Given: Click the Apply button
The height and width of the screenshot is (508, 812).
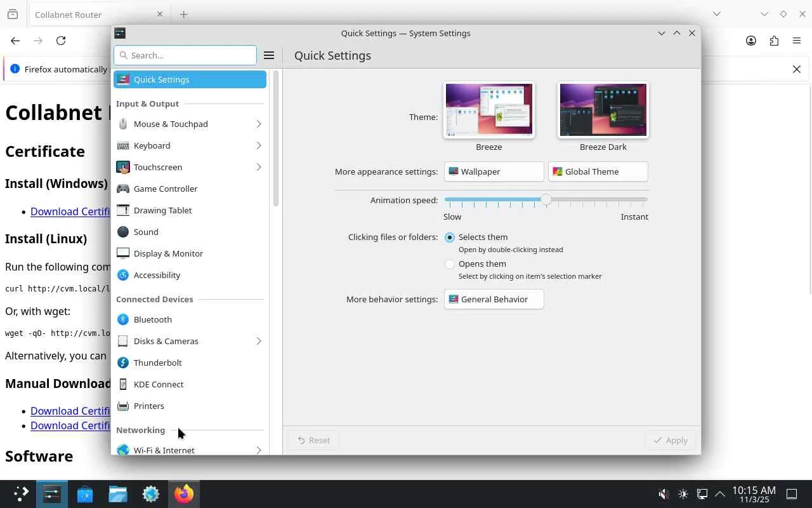Looking at the screenshot, I should (x=671, y=440).
